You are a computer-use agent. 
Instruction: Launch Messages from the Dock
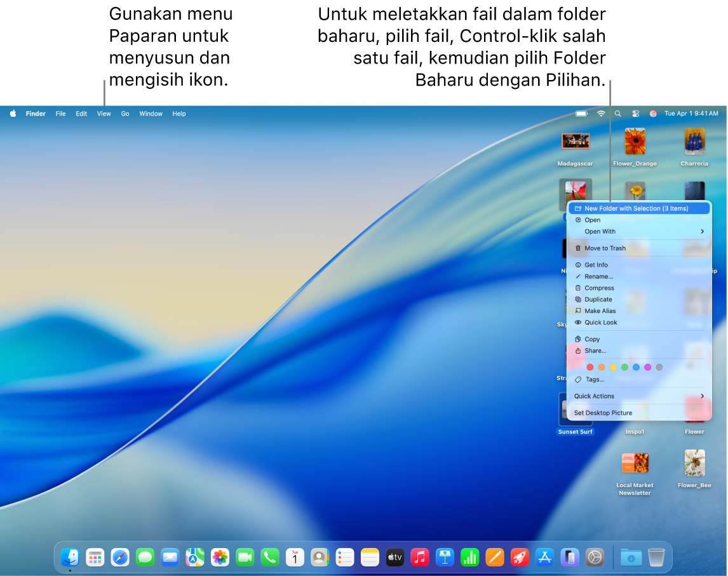tap(145, 557)
